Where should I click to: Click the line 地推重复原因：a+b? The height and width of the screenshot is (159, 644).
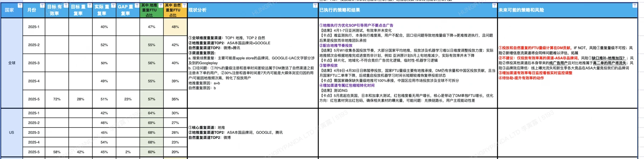pyautogui.click(x=204, y=83)
